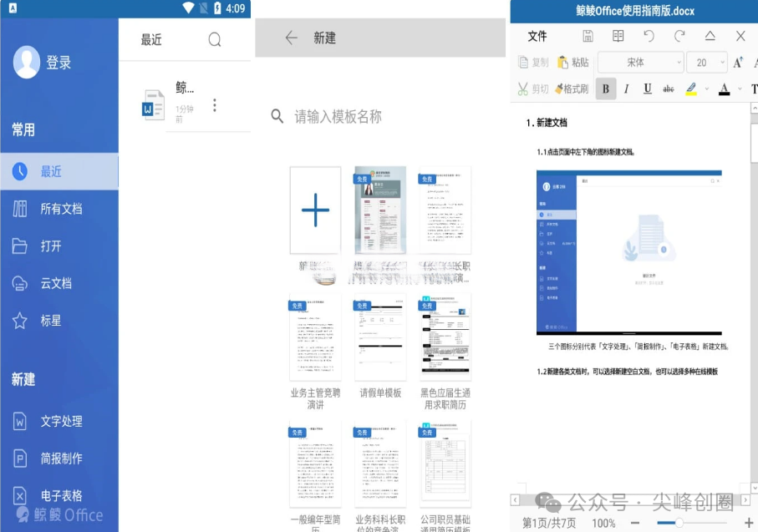The image size is (758, 532).
Task: Click the vertical scrollbar down arrow
Action: point(754,488)
